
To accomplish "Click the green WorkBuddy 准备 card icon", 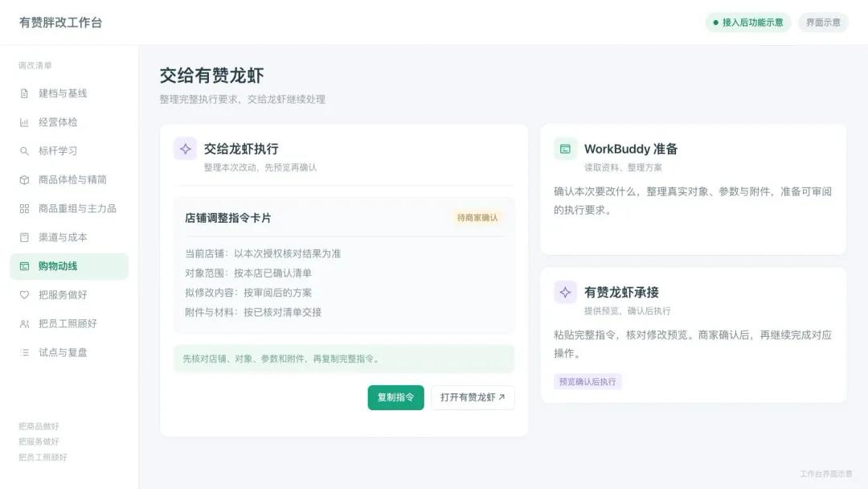I will point(565,149).
